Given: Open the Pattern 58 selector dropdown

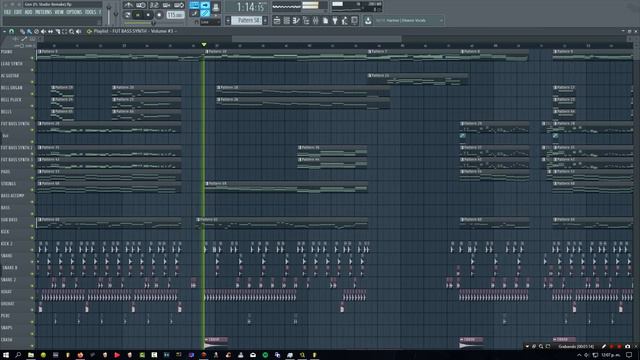Looking at the screenshot, I should point(247,20).
